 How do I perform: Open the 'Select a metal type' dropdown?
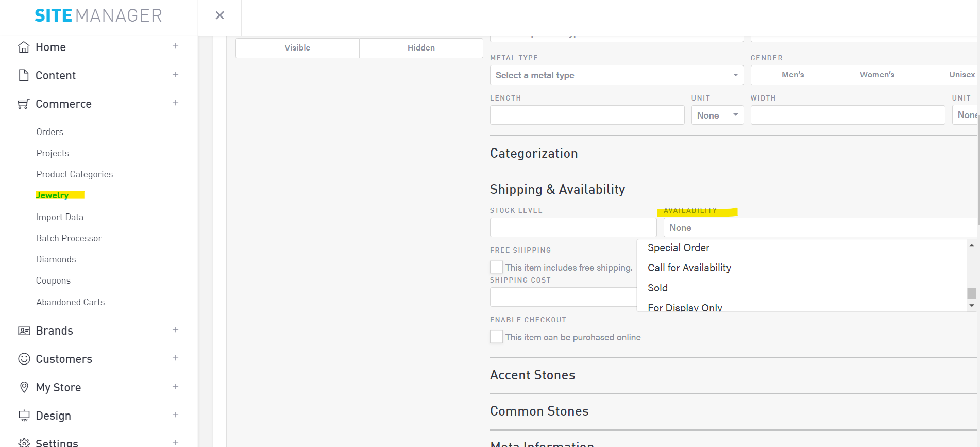click(616, 75)
